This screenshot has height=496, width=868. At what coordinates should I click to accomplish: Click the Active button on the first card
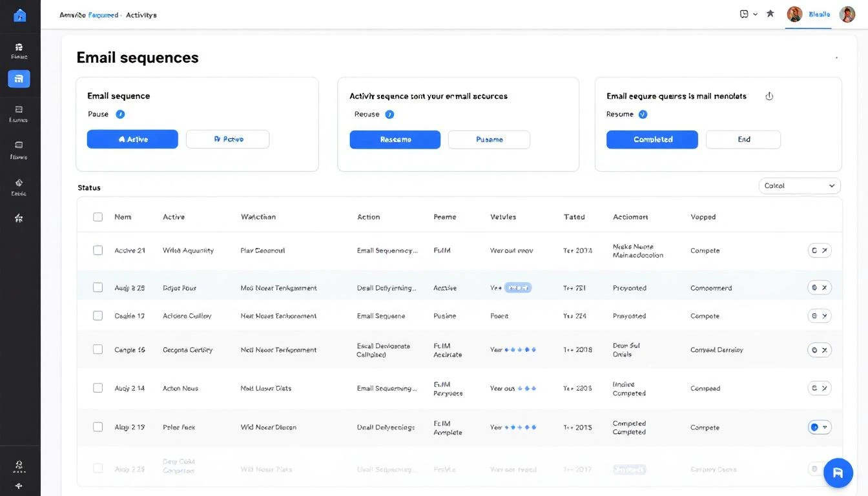132,139
